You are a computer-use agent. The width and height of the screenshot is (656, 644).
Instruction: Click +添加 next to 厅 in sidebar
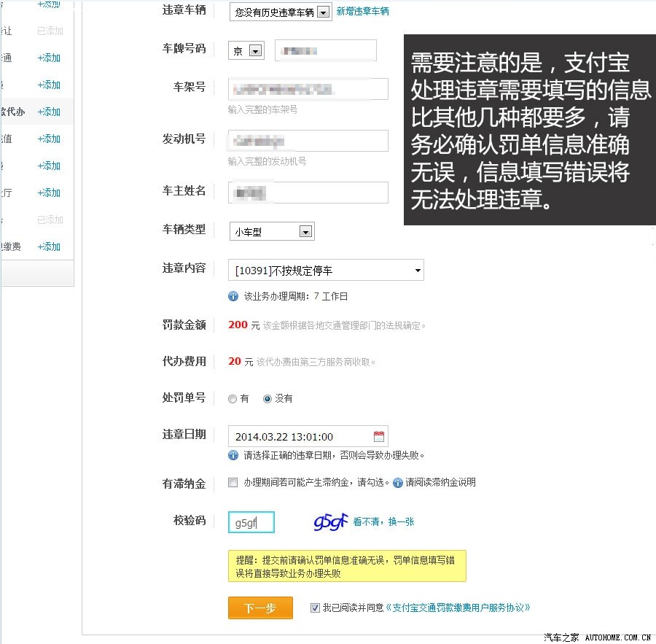pos(49,193)
